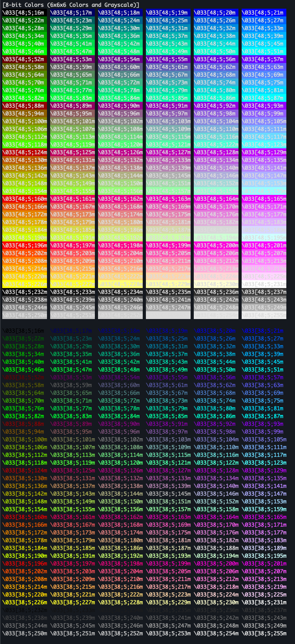Select the foreground text \033[38;5;190m
This screenshot has width=295, height=644.
[x=25, y=556]
